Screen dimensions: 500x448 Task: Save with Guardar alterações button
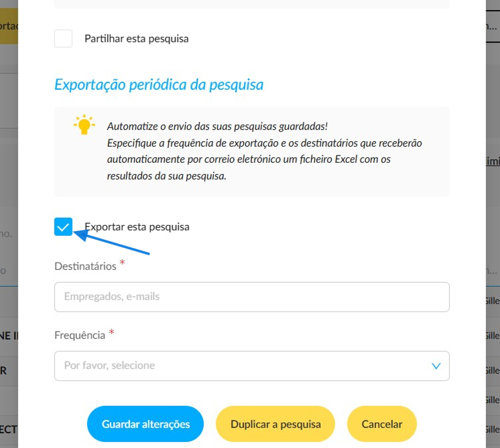click(146, 424)
